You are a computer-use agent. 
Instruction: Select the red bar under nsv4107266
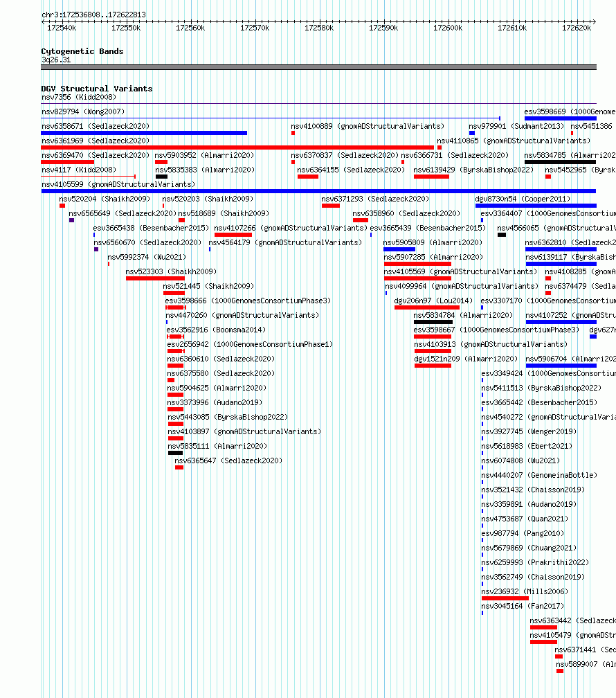(x=233, y=235)
